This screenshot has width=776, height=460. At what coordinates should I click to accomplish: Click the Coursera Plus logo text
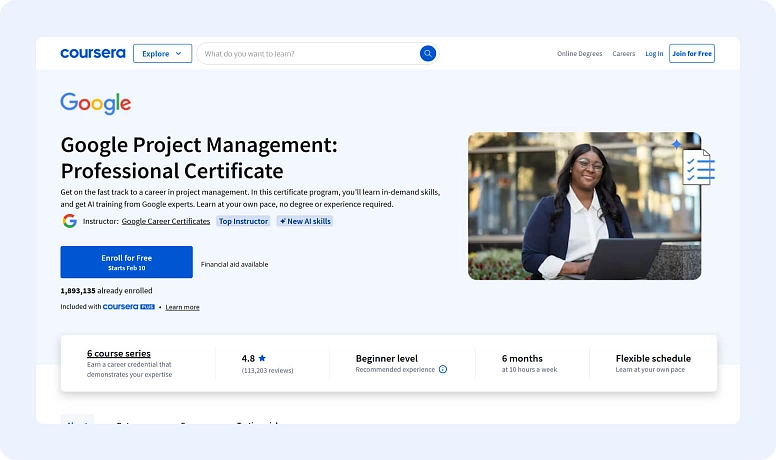pyautogui.click(x=129, y=307)
